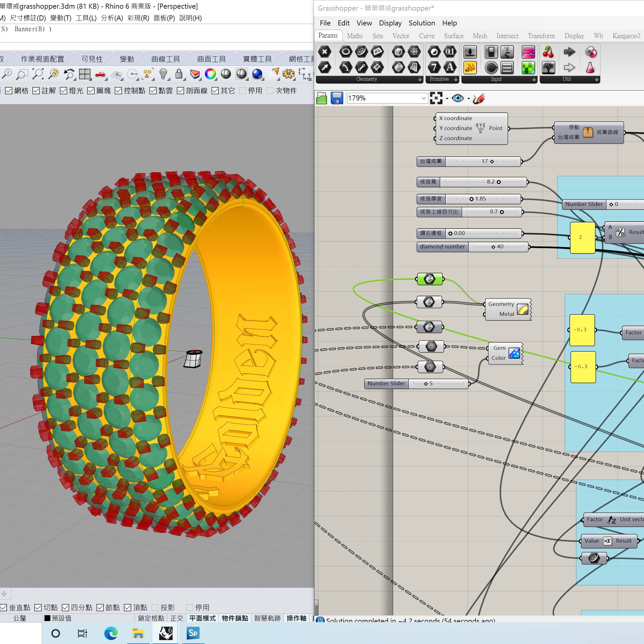
Task: Select the red car Rhino toolbar icon
Action: tap(100, 74)
